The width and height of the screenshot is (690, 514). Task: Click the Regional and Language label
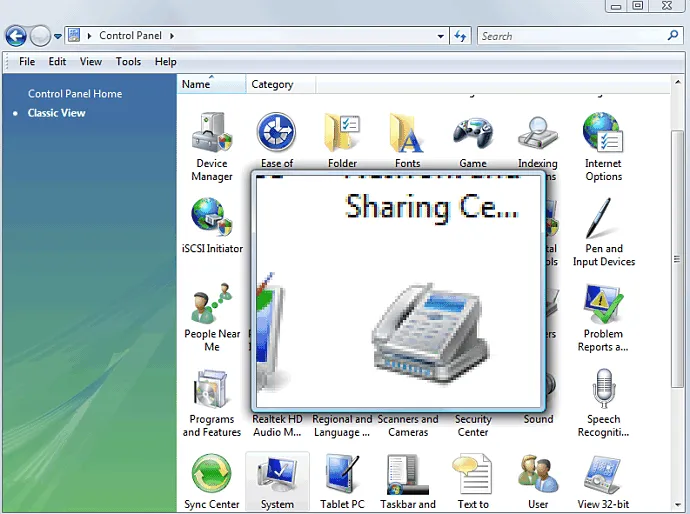coord(342,426)
